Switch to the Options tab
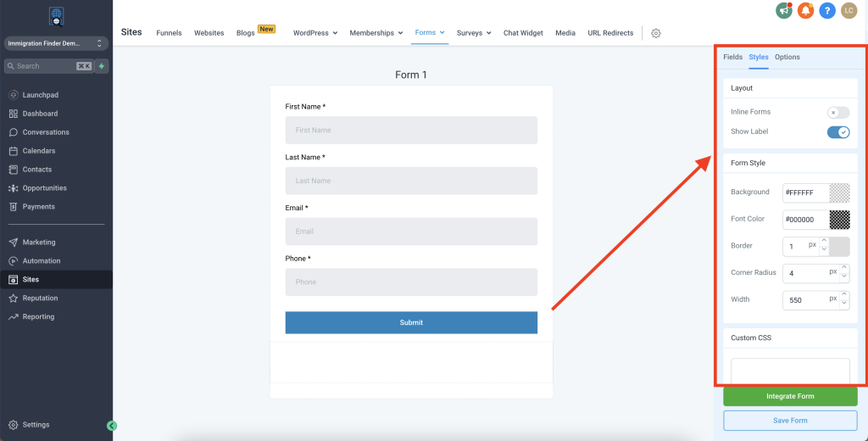 (x=787, y=57)
